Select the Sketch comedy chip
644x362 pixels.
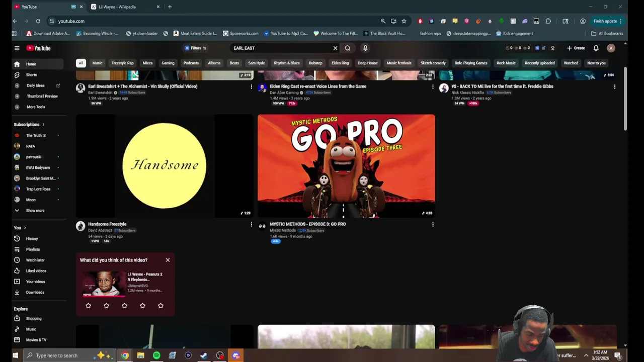(x=433, y=63)
